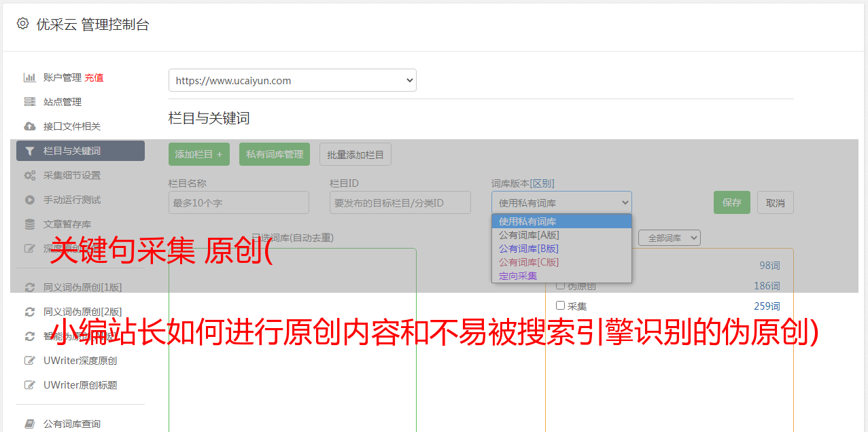The height and width of the screenshot is (432, 868).
Task: Click the gear icon beside 优采云 管理控制台
Action: pos(22,24)
